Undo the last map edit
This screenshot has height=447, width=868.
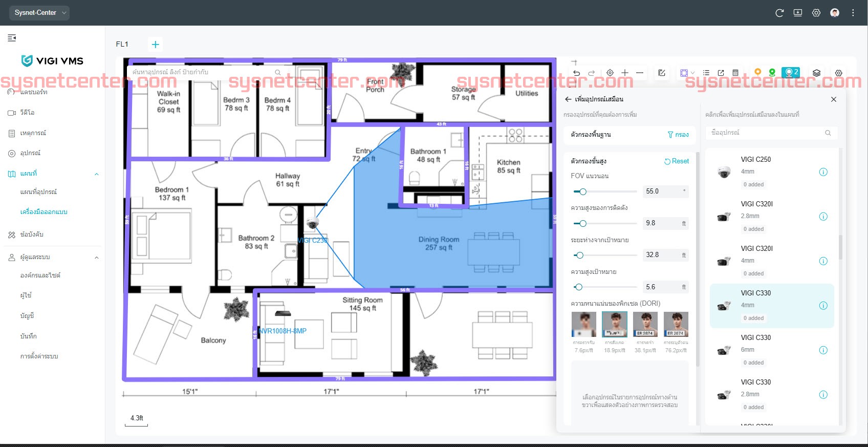click(577, 73)
